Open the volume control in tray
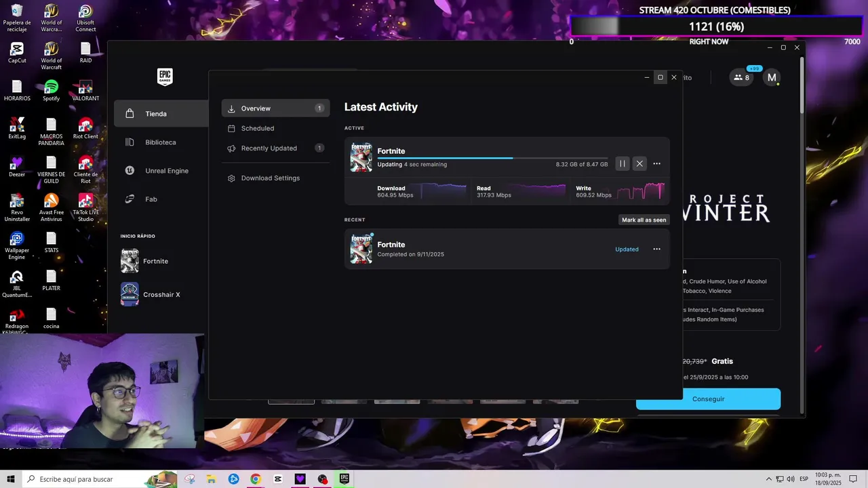This screenshot has height=488, width=868. click(790, 479)
